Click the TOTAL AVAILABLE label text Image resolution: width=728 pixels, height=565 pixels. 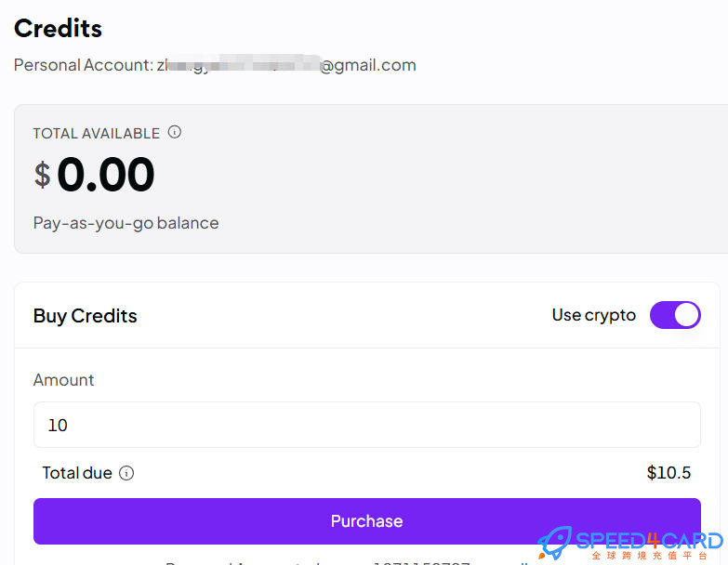[97, 134]
